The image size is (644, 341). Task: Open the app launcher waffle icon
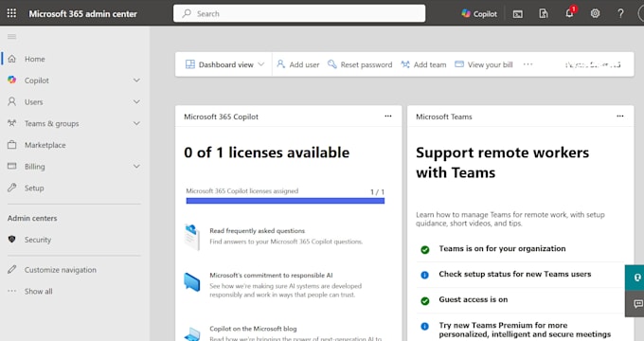point(11,13)
